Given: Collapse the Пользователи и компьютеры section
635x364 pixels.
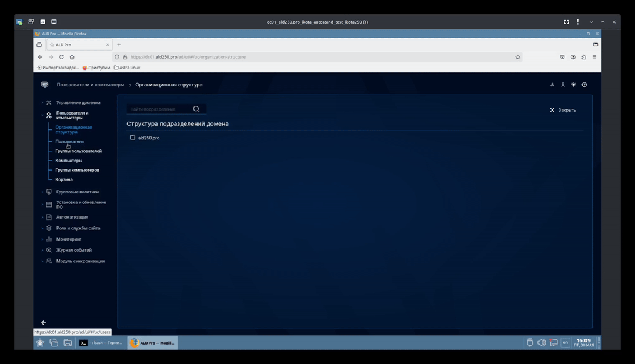Looking at the screenshot, I should pos(72,115).
